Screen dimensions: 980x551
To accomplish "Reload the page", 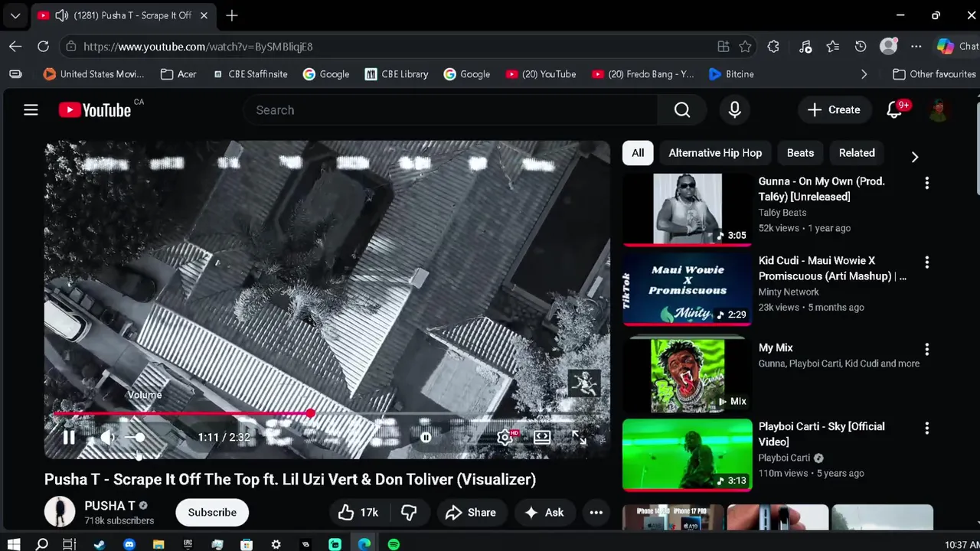I will tap(43, 47).
